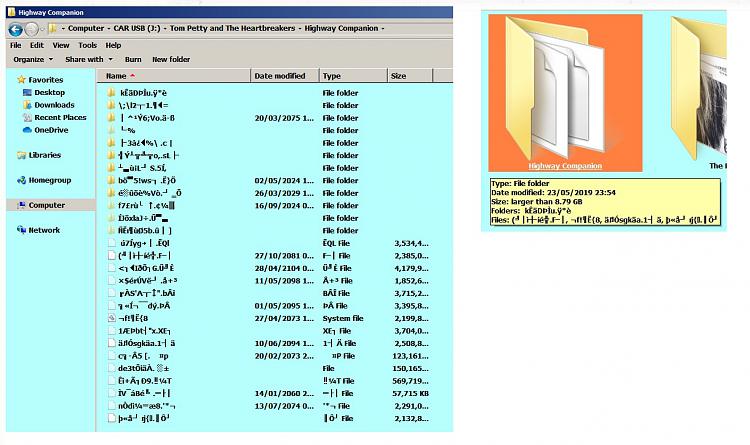Click the greyed Forward arrow button
The height and width of the screenshot is (445, 750).
(x=32, y=30)
